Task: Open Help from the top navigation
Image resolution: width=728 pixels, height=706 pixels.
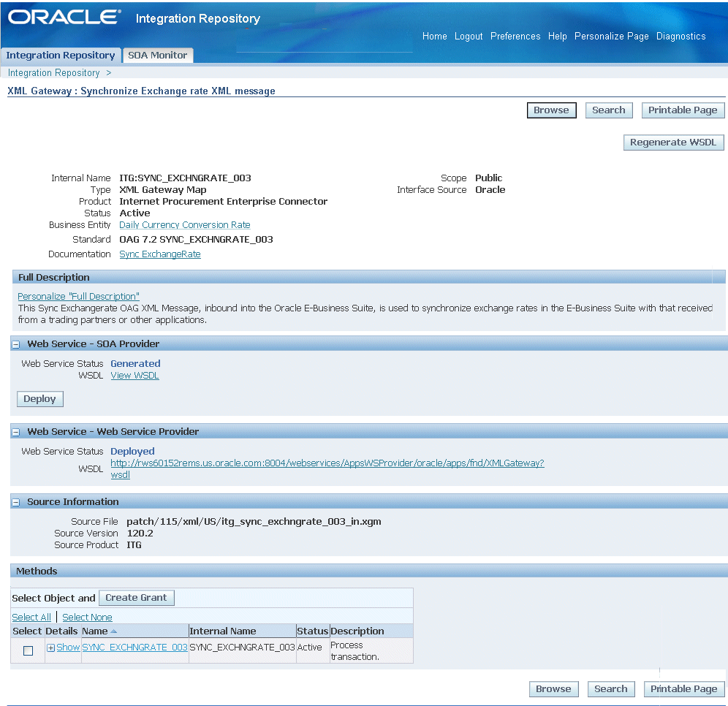Action: 557,37
